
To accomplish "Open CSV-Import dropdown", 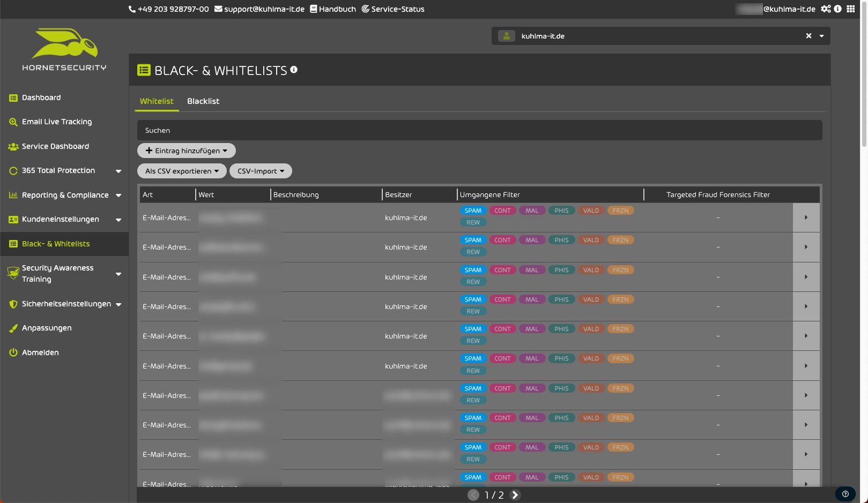I will click(x=261, y=171).
